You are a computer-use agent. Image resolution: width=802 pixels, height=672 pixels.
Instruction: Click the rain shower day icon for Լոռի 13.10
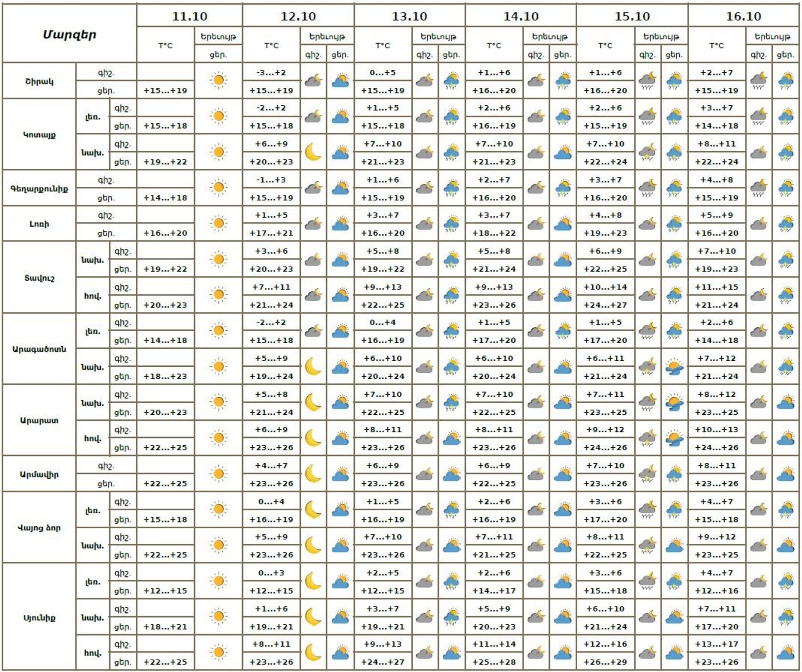tap(451, 223)
